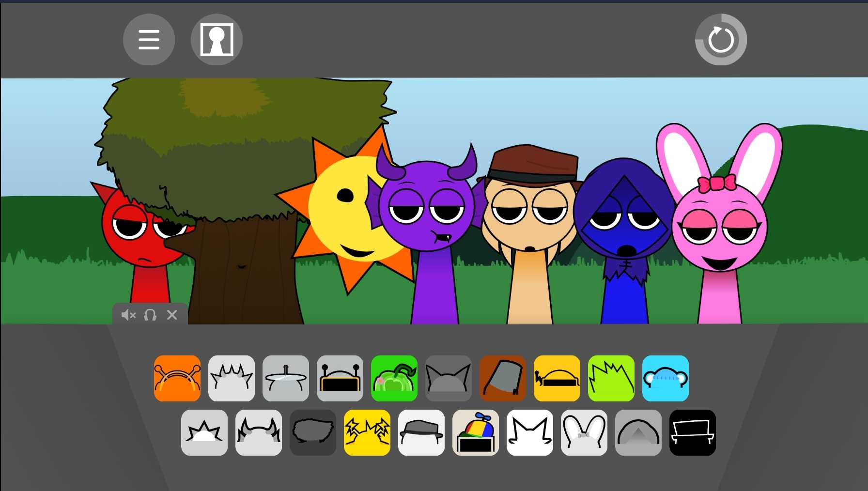This screenshot has width=868, height=491.
Task: Select the black top hat outline icon
Action: pos(693,433)
